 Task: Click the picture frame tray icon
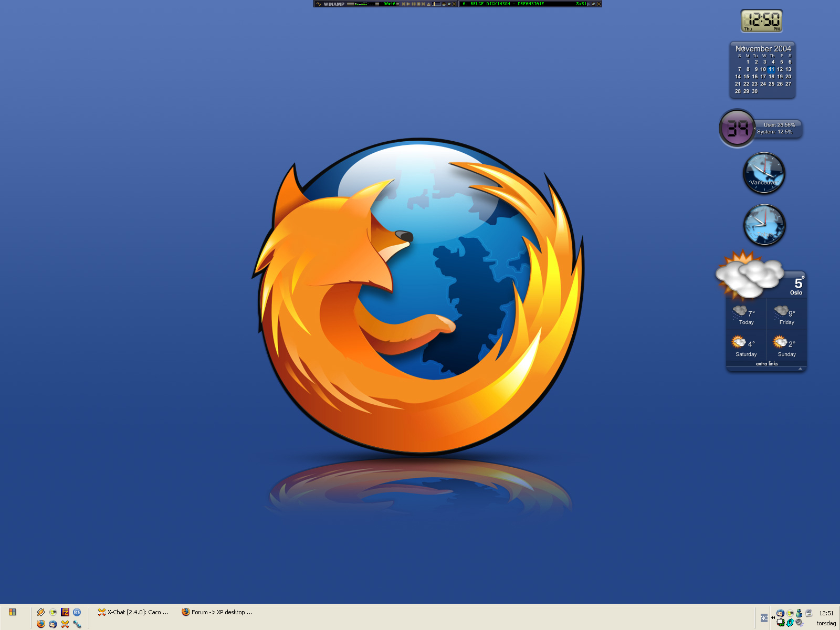(x=808, y=613)
